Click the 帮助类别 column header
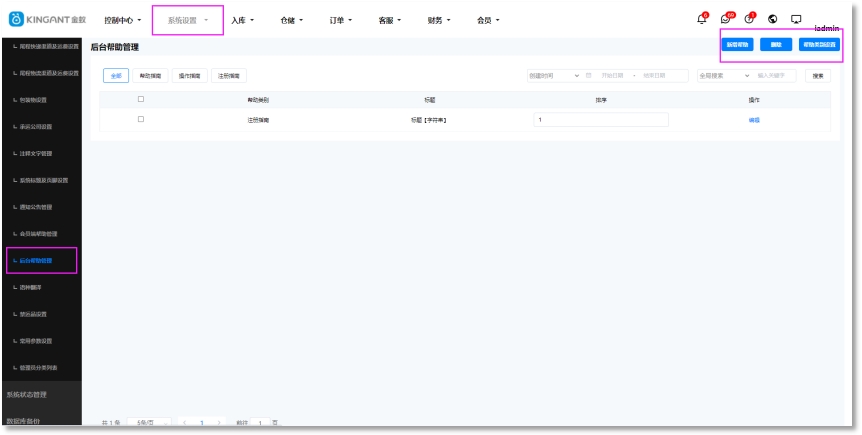 pos(258,100)
